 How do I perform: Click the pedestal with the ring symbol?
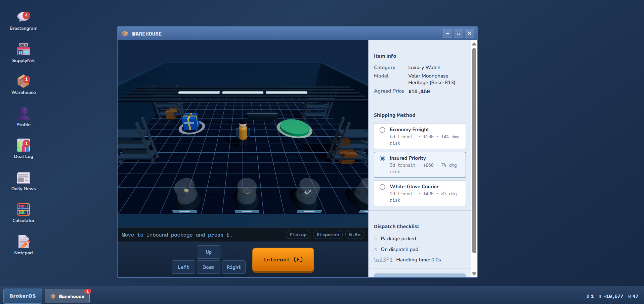[x=247, y=195]
